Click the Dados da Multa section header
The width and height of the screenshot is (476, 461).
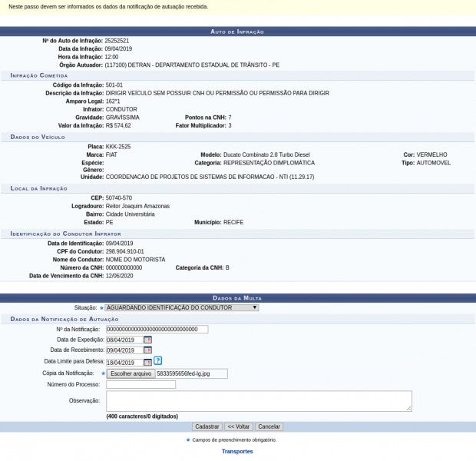click(x=237, y=297)
